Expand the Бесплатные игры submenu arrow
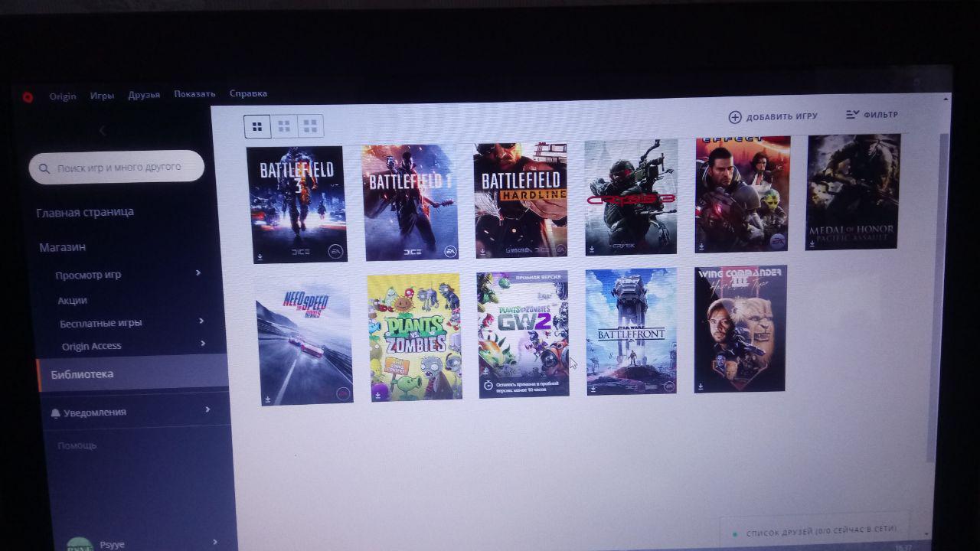 tap(202, 321)
